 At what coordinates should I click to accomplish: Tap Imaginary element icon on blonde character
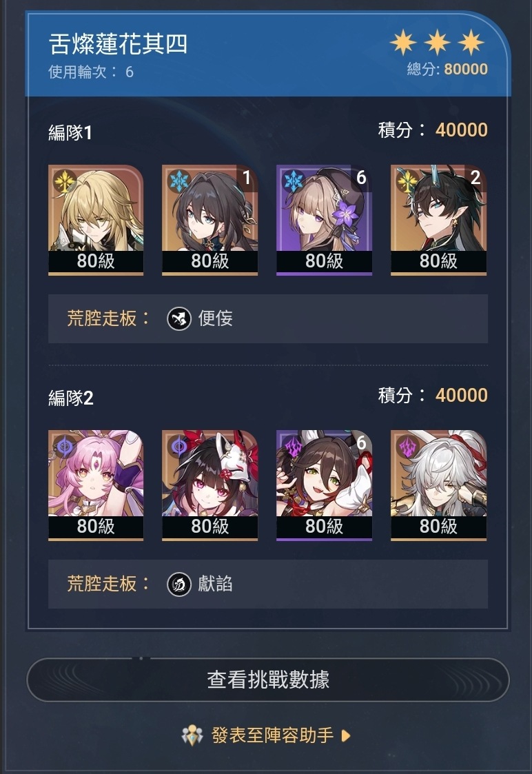tap(65, 181)
